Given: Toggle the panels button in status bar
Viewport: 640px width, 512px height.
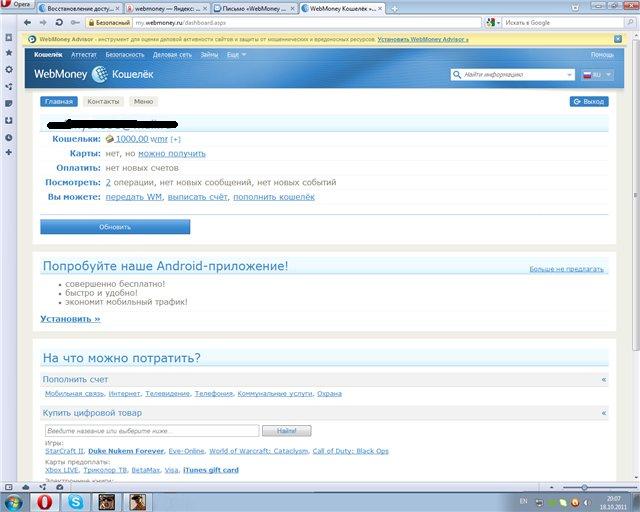Looking at the screenshot, I should click(9, 487).
